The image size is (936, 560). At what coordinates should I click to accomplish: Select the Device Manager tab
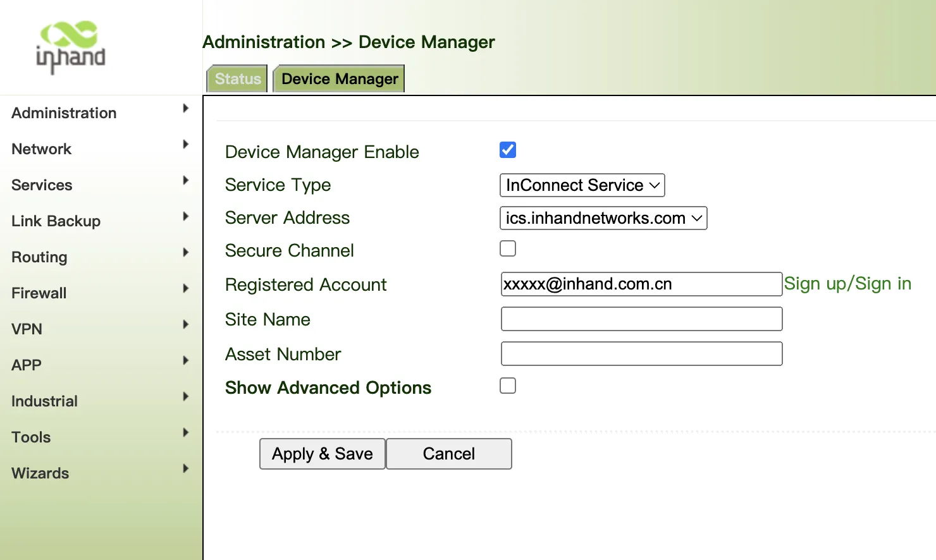coord(339,78)
